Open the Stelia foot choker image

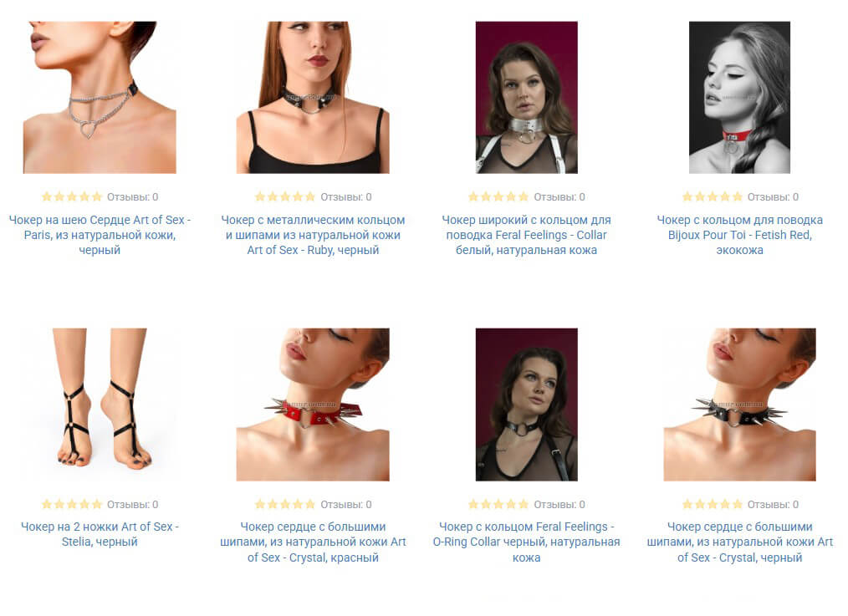tap(100, 405)
